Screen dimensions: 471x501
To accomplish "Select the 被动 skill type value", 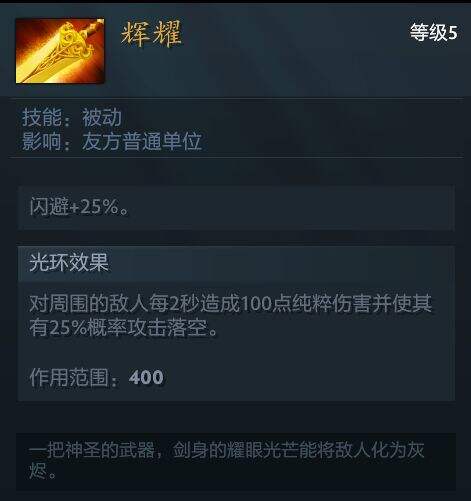I will click(102, 117).
